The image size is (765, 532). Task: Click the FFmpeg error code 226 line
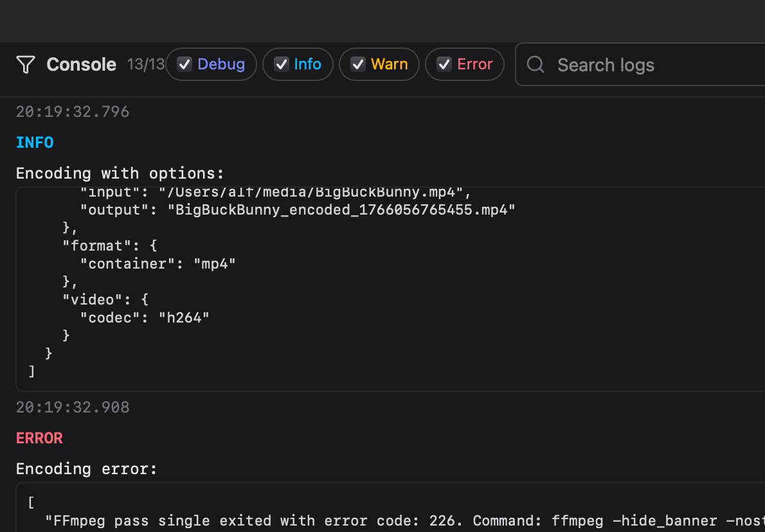click(386, 520)
